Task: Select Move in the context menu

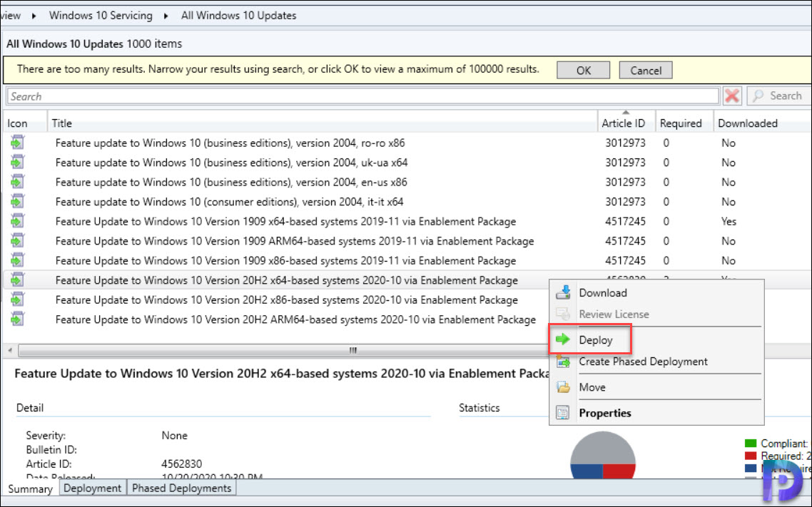Action: tap(656, 387)
